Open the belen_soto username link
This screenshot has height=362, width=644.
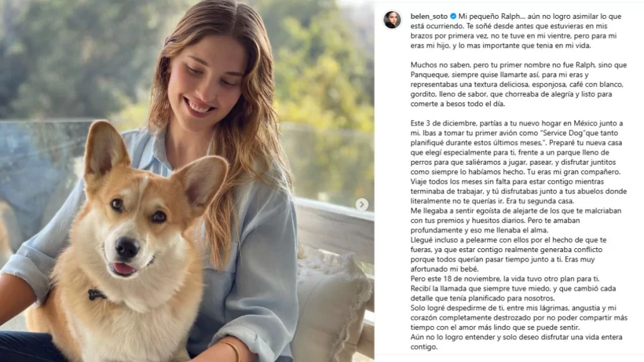point(429,16)
